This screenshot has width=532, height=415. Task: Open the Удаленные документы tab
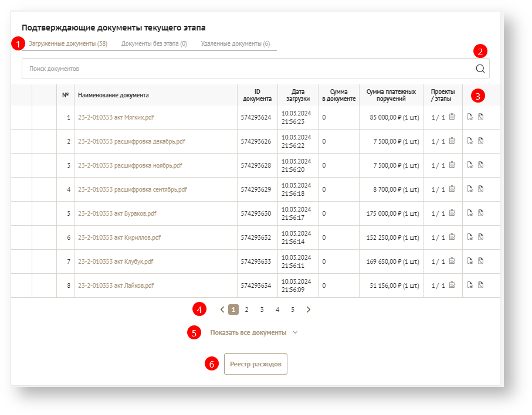(x=235, y=44)
